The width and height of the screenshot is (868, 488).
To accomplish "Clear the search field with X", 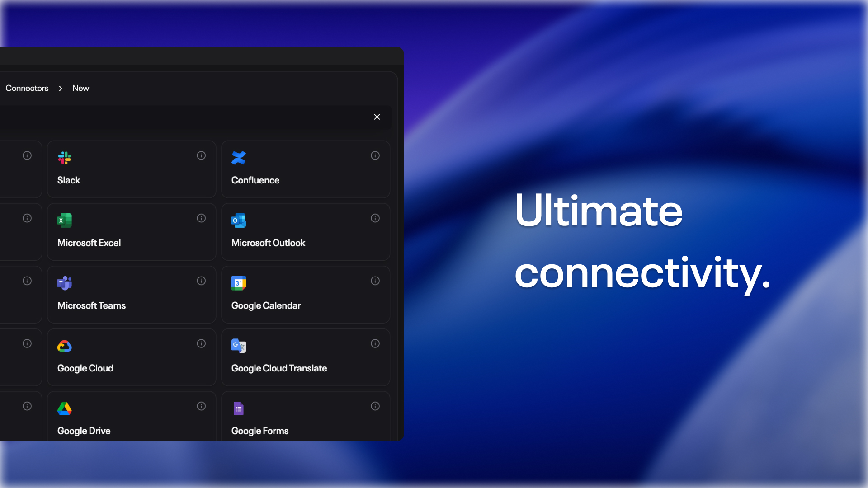I will click(377, 117).
